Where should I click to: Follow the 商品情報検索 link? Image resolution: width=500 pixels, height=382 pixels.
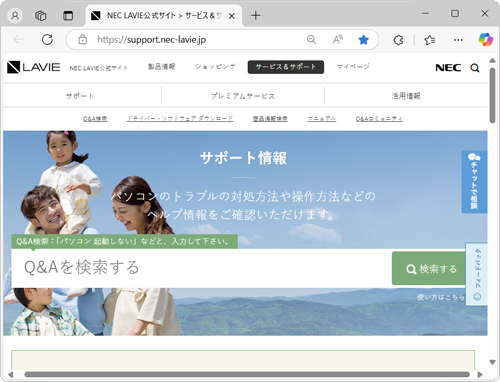(x=270, y=119)
